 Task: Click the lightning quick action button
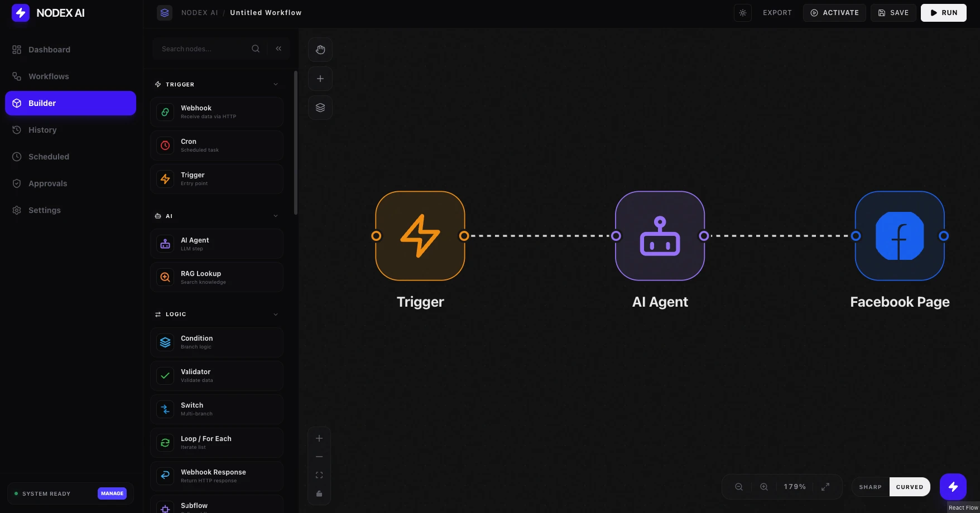pyautogui.click(x=953, y=487)
